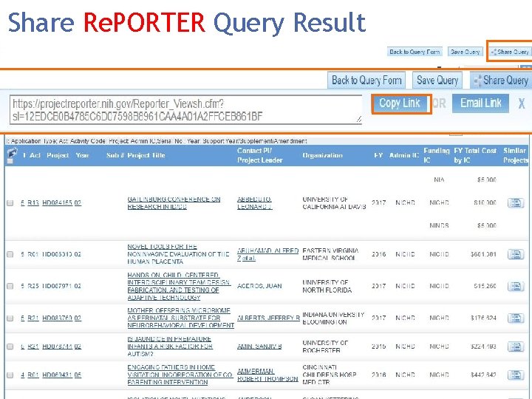The height and width of the screenshot is (399, 532).
Task: Open similar projects for Eastern Virginia Medical School row
Action: click(x=516, y=254)
